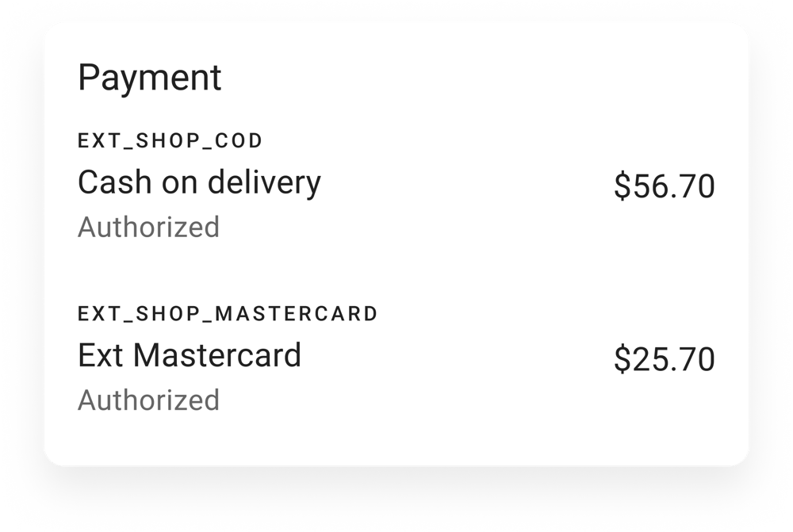Open the Cash on delivery payment
This screenshot has width=793, height=532.
click(199, 183)
